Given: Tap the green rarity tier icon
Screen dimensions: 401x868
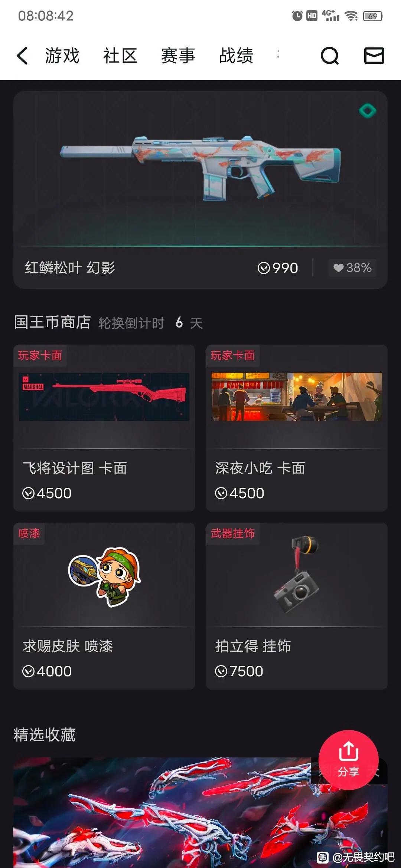Looking at the screenshot, I should (x=368, y=111).
